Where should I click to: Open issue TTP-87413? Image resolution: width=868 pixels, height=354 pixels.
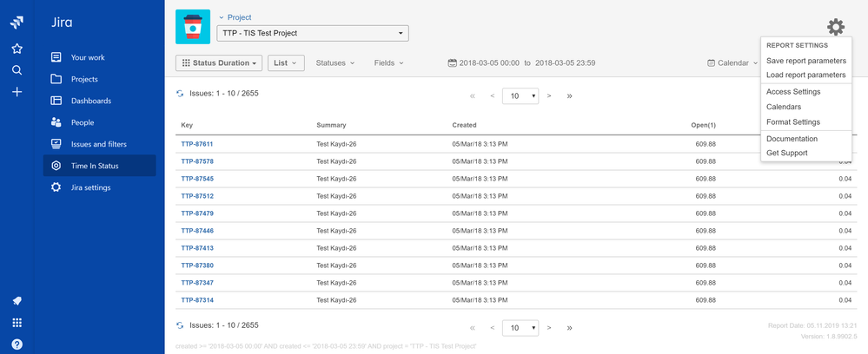coord(197,248)
